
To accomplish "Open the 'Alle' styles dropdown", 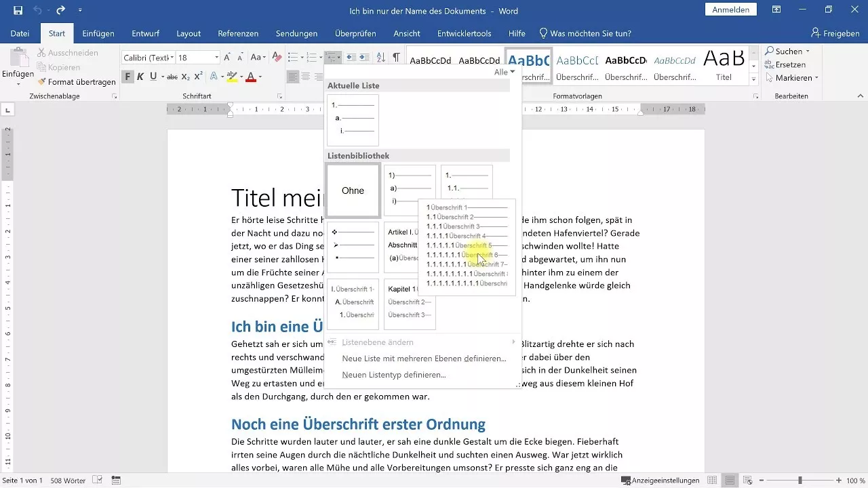I will (504, 72).
